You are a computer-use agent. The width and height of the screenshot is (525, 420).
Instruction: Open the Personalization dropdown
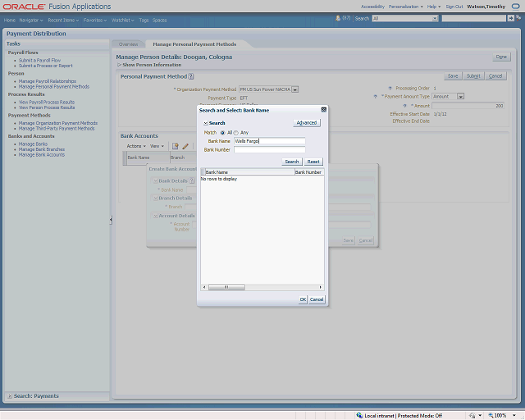(x=405, y=7)
